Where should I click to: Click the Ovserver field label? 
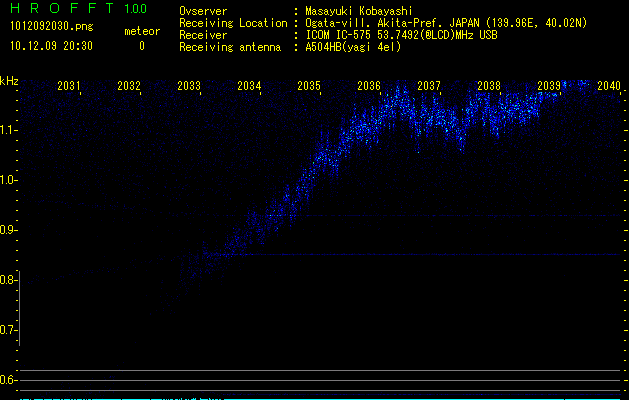point(203,11)
